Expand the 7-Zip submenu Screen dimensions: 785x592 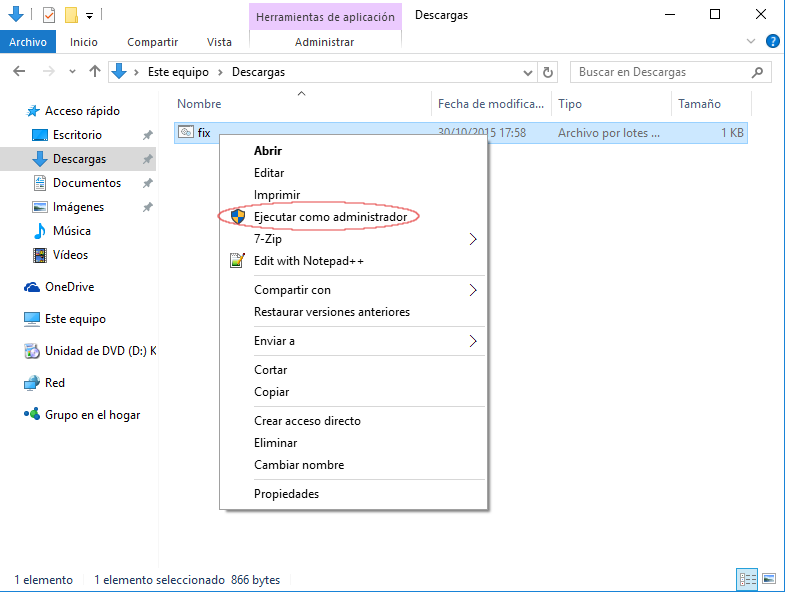(x=473, y=239)
